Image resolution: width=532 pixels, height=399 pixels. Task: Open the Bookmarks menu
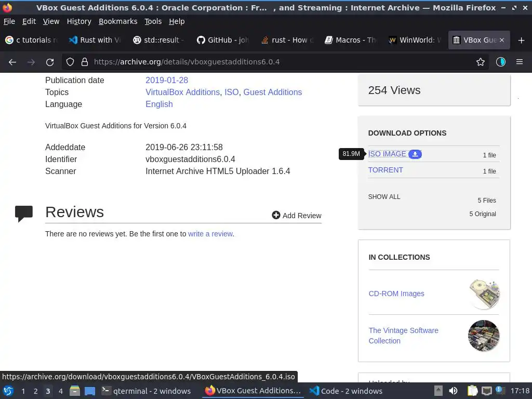click(118, 21)
